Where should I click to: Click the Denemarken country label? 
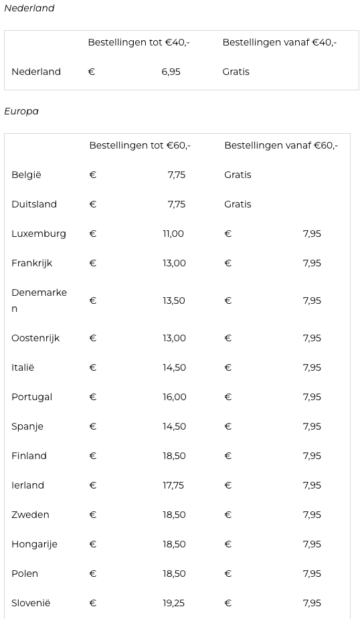point(39,300)
